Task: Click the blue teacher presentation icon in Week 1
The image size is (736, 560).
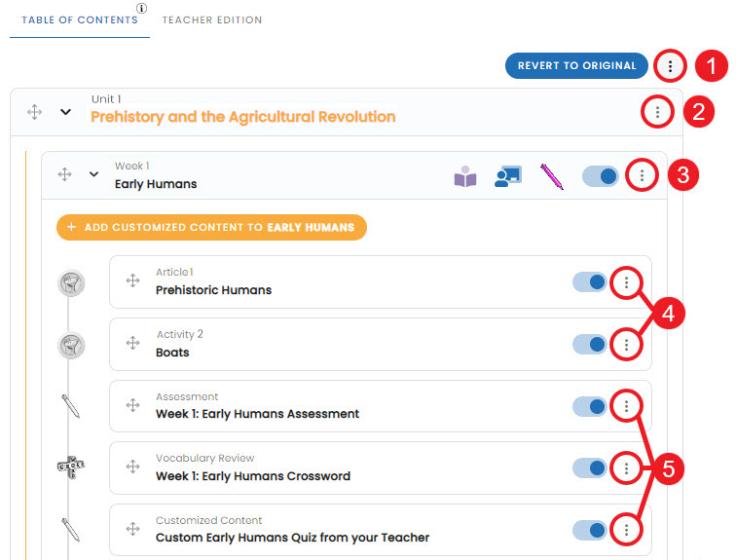Action: click(x=508, y=176)
